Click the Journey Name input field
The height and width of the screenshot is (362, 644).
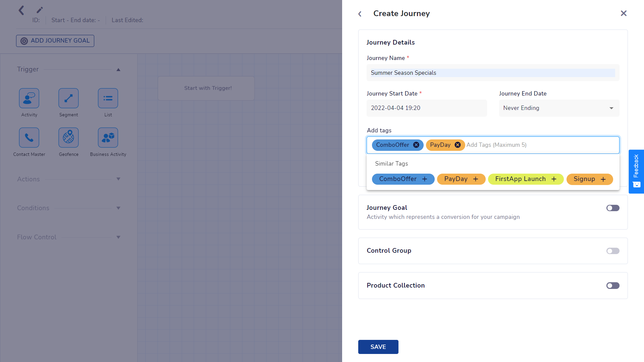[492, 73]
